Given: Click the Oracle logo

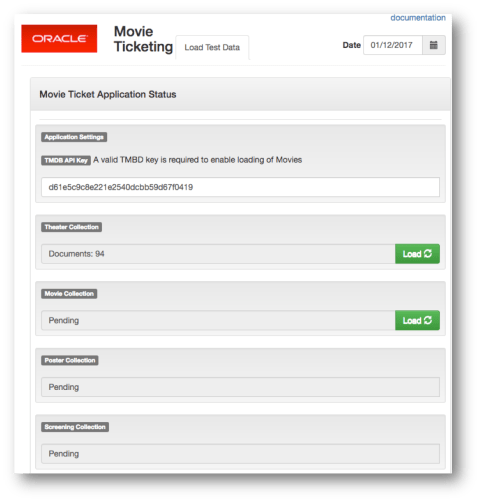Looking at the screenshot, I should click(59, 39).
